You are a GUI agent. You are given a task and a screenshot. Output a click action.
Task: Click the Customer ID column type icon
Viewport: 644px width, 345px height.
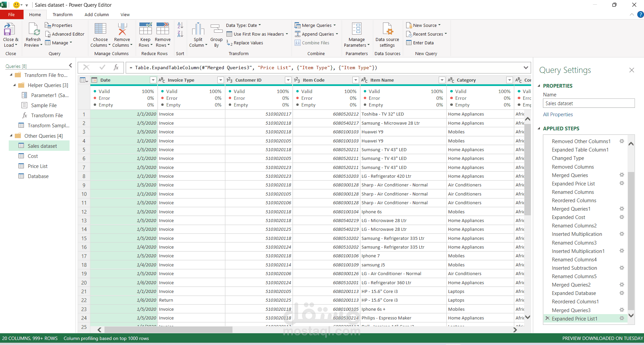pyautogui.click(x=229, y=80)
